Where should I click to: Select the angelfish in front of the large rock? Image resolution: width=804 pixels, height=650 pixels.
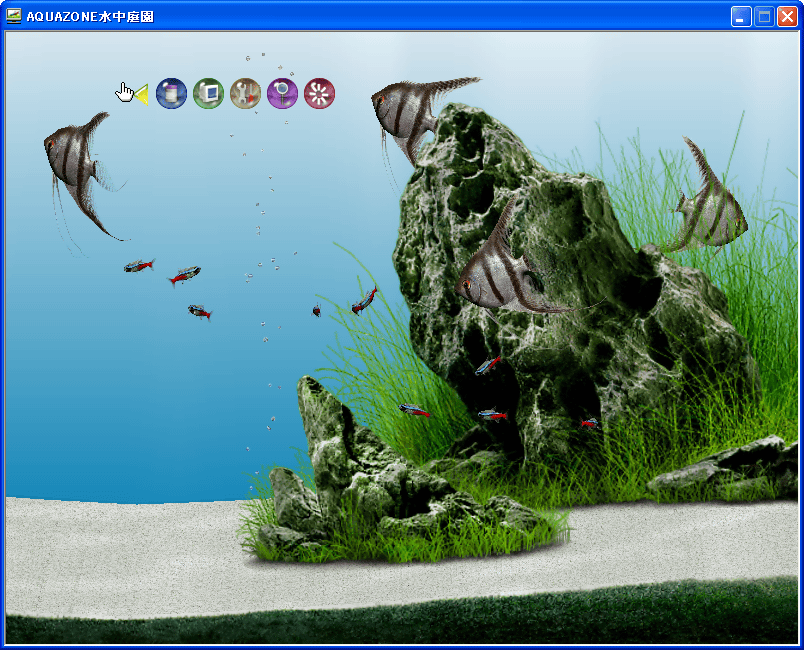click(x=500, y=270)
